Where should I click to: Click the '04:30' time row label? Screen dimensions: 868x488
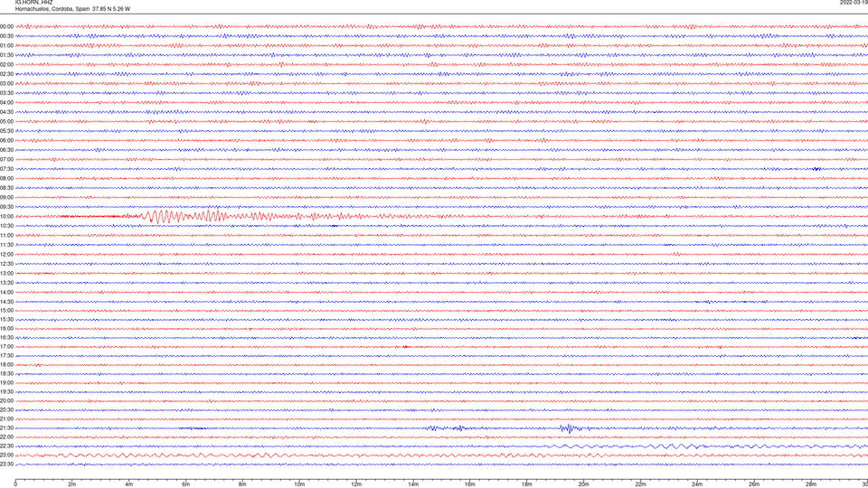(x=6, y=112)
